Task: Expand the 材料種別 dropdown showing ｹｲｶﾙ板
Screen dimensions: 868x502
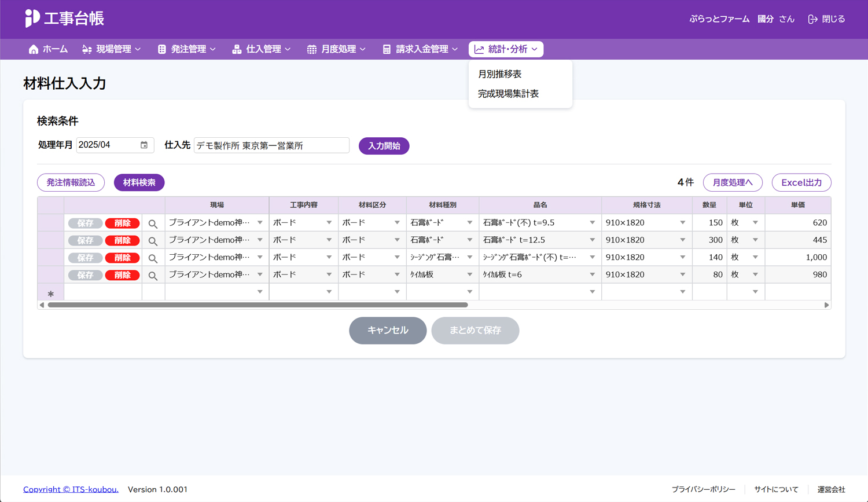Action: [x=470, y=274]
